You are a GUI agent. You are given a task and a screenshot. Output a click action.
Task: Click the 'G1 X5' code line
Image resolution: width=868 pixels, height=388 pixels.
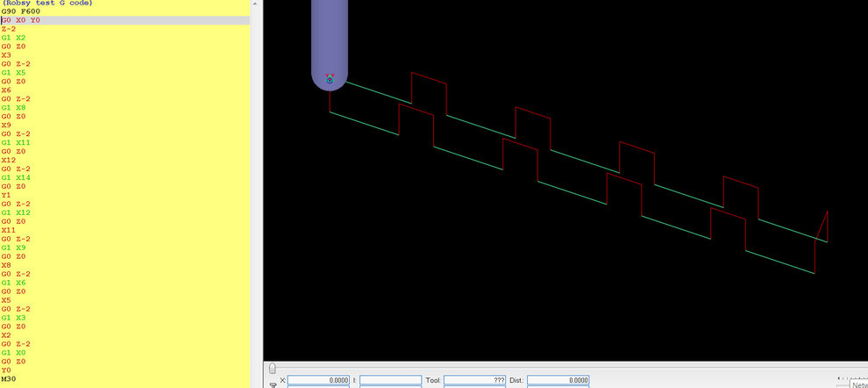tap(14, 73)
